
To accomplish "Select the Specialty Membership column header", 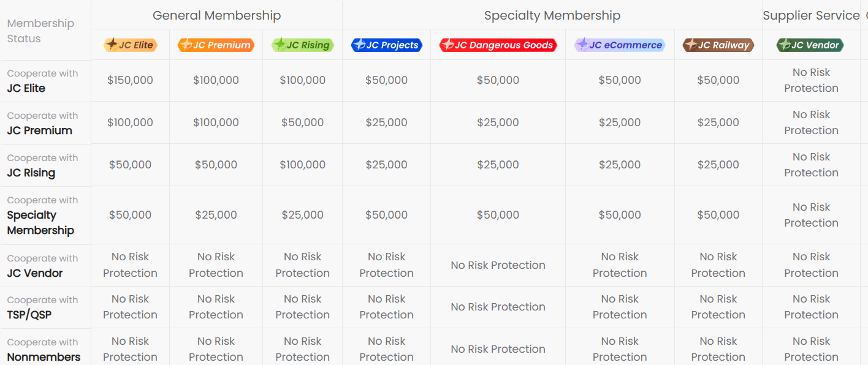I will (x=552, y=15).
